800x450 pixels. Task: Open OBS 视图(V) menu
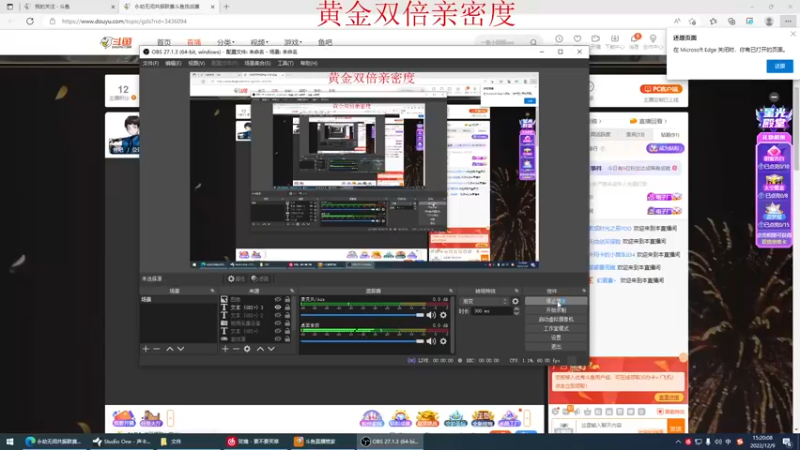pos(196,63)
